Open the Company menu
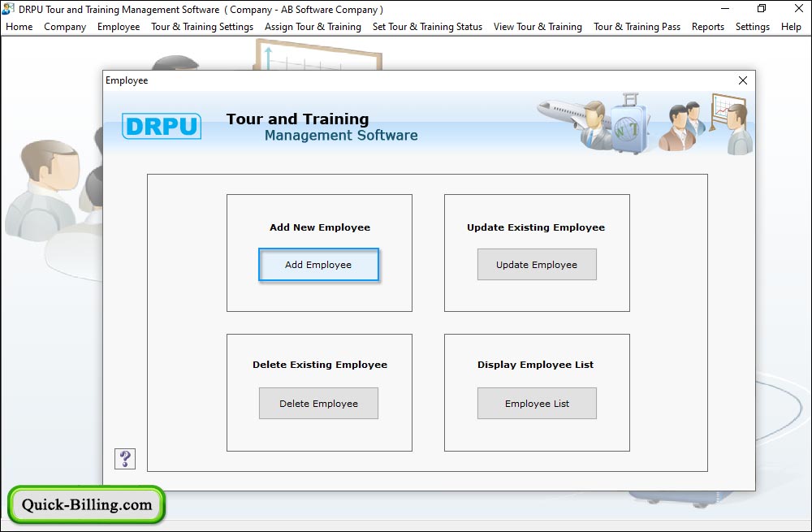The height and width of the screenshot is (532, 812). [65, 27]
